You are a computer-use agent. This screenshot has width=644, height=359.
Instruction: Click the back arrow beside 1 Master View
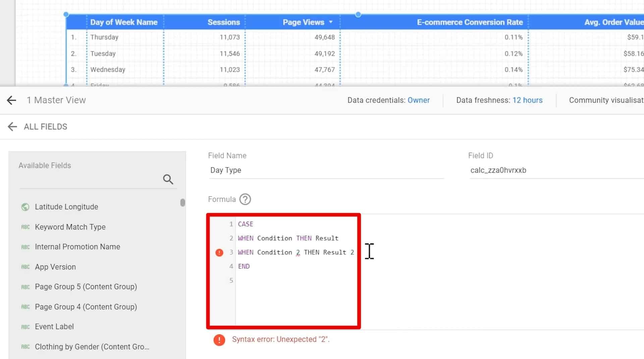pos(11,100)
